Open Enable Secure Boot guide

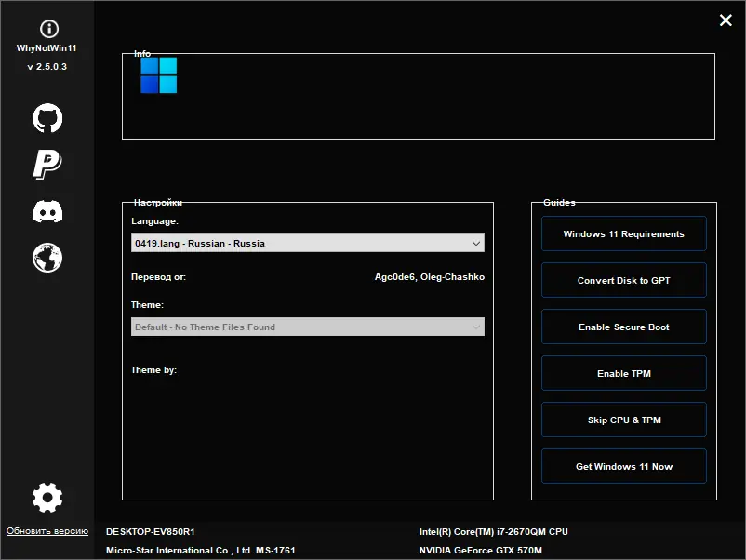coord(624,327)
